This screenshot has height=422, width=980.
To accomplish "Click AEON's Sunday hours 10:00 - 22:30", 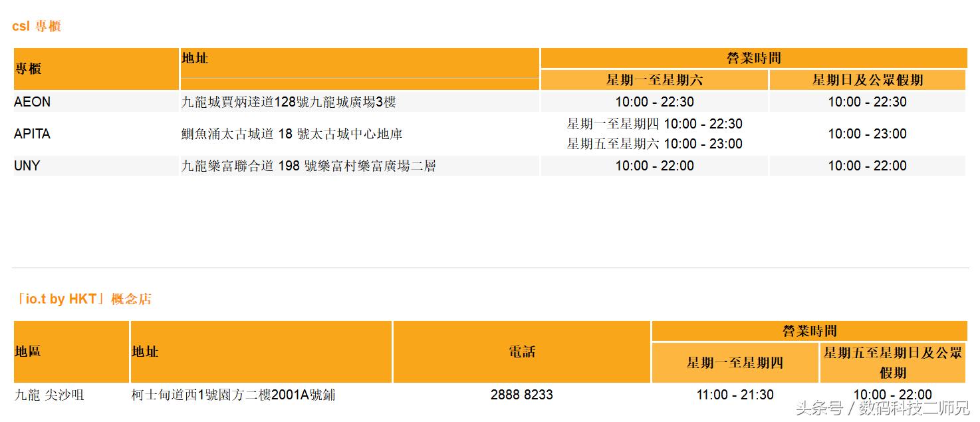I will click(866, 102).
